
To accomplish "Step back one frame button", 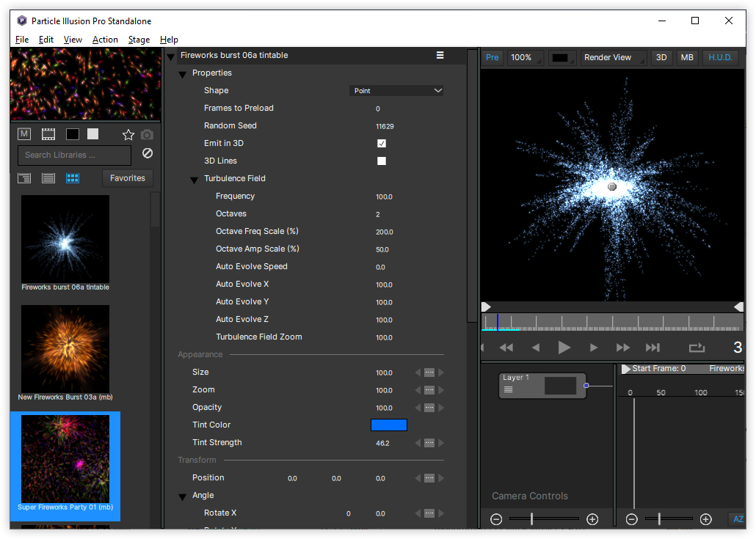I will coord(536,348).
